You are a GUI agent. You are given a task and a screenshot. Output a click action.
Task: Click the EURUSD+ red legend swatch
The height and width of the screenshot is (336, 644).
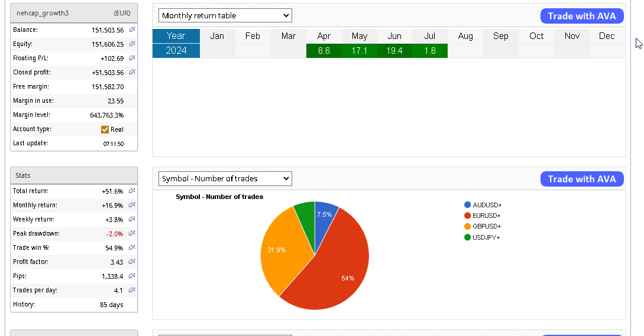coord(467,216)
